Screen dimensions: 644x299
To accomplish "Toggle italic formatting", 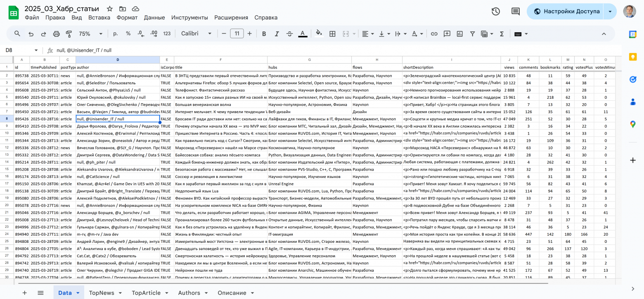I will (x=277, y=34).
